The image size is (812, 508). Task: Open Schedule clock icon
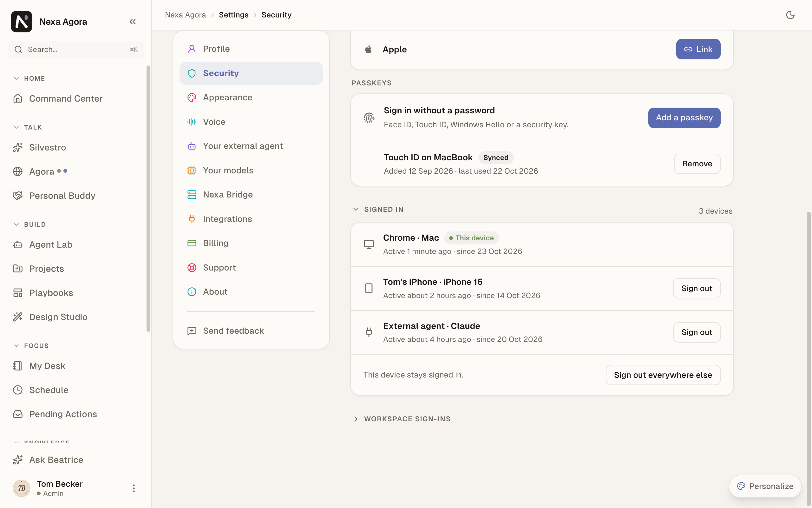pos(18,390)
